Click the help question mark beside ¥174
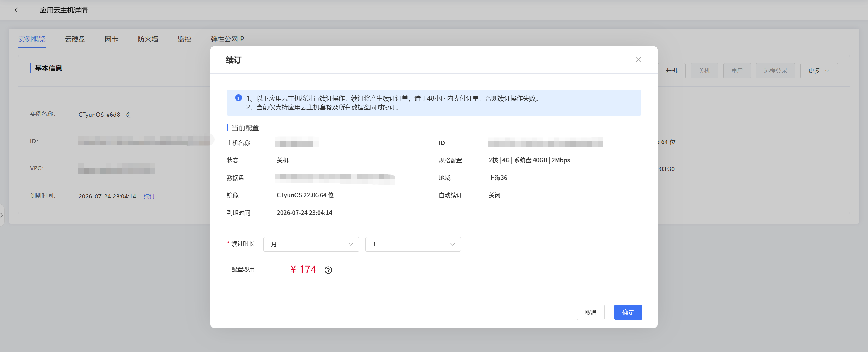 [x=328, y=270]
